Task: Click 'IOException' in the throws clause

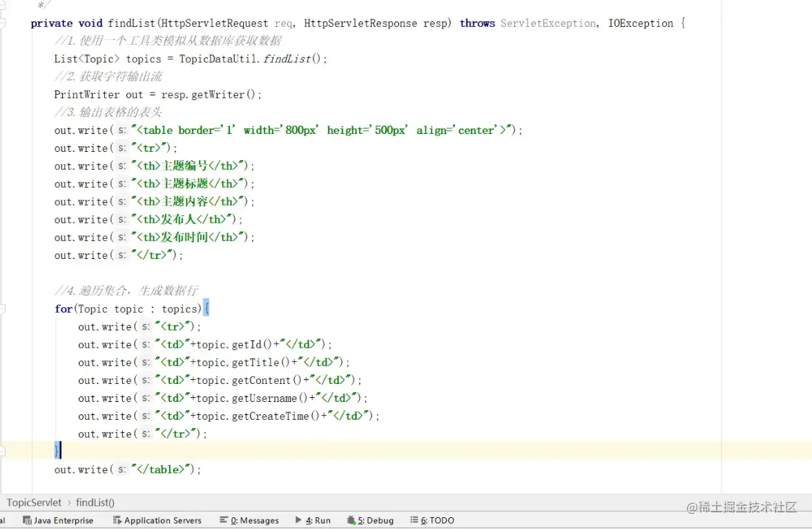Action: coord(641,23)
